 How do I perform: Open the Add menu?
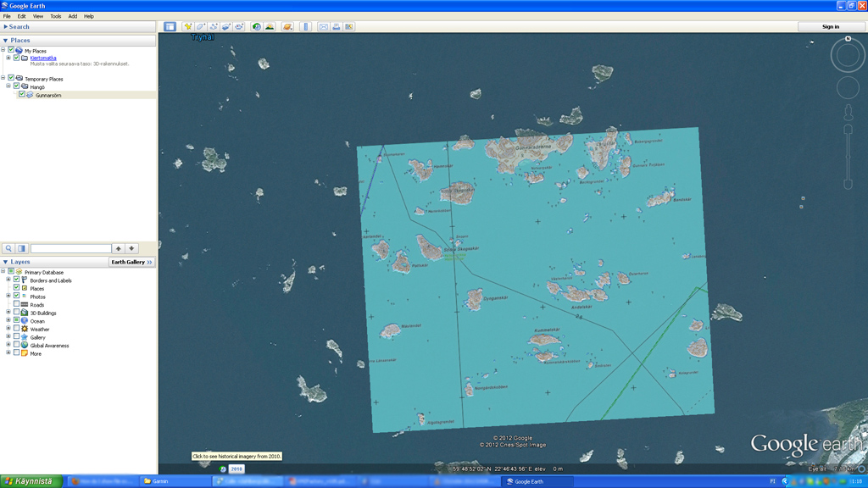(x=73, y=16)
